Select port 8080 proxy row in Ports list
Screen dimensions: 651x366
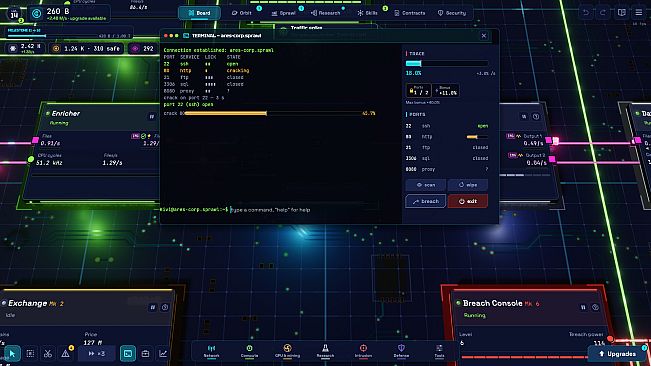(x=447, y=169)
